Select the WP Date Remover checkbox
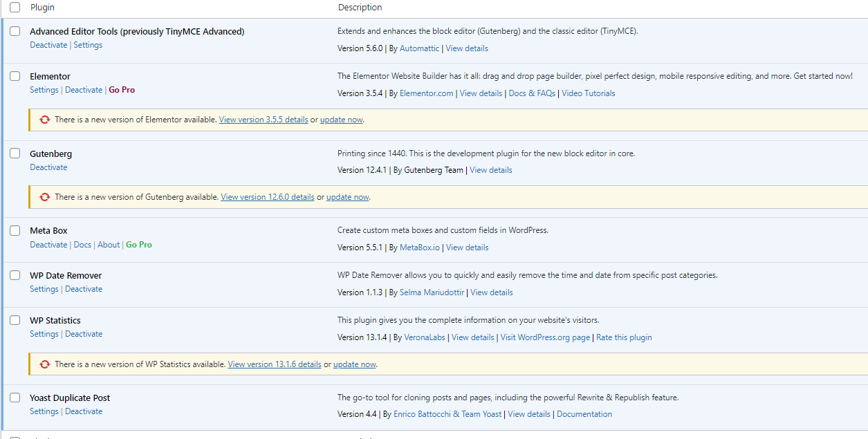Viewport: 868px width, 439px height. (x=15, y=275)
